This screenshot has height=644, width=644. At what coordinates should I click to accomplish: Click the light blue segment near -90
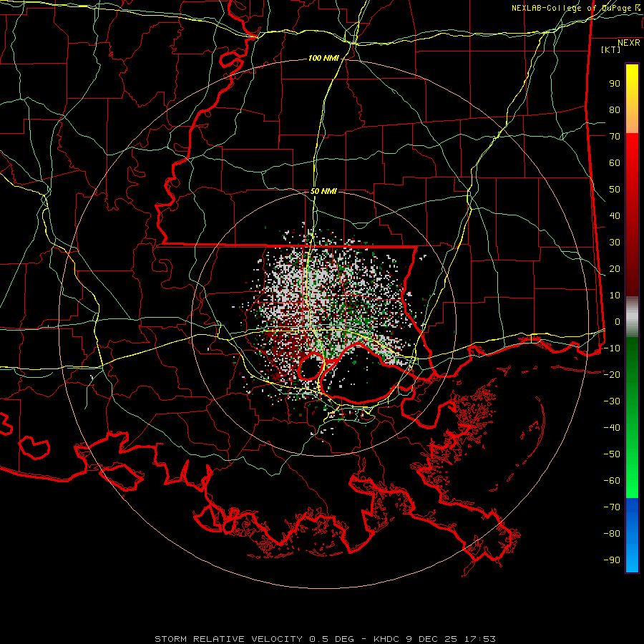632,557
